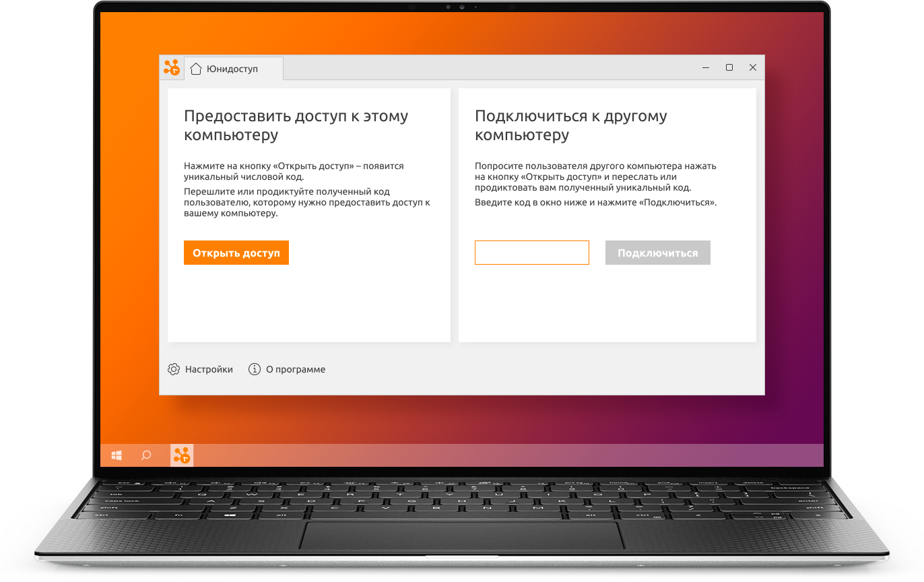Click paragraph starting «Попросите пользователя другого компьютера»
This screenshot has height=582, width=924.
click(x=595, y=176)
